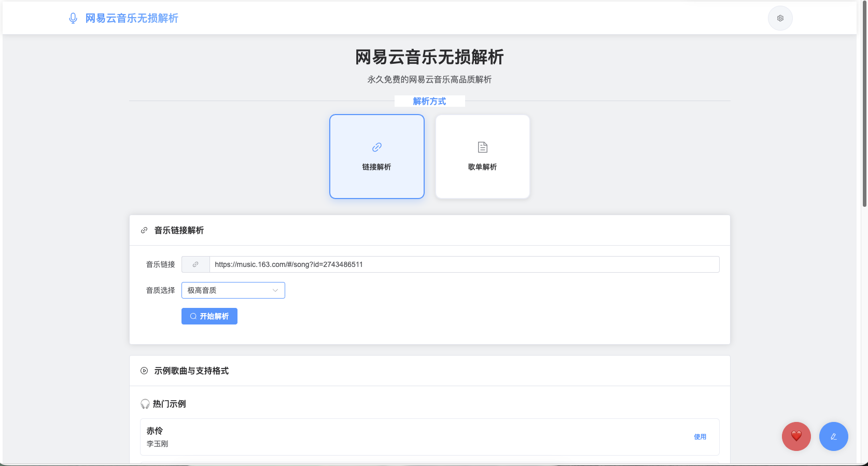Image resolution: width=868 pixels, height=466 pixels.
Task: Click the artist name 李玉刚
Action: [x=157, y=444]
